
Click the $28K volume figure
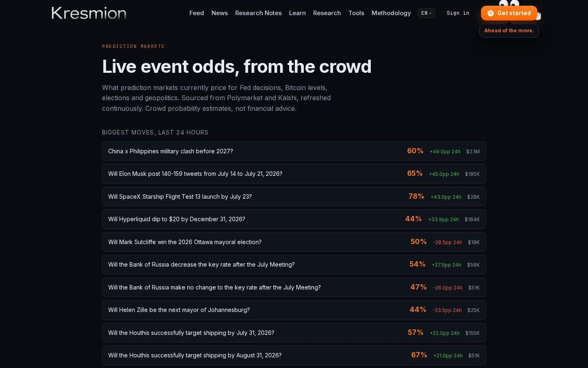(473, 197)
